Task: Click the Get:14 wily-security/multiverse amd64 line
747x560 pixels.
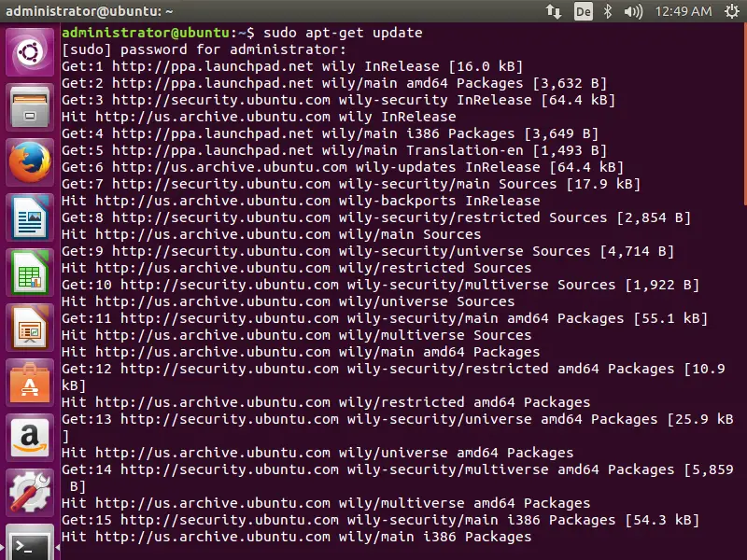Action: coord(398,478)
